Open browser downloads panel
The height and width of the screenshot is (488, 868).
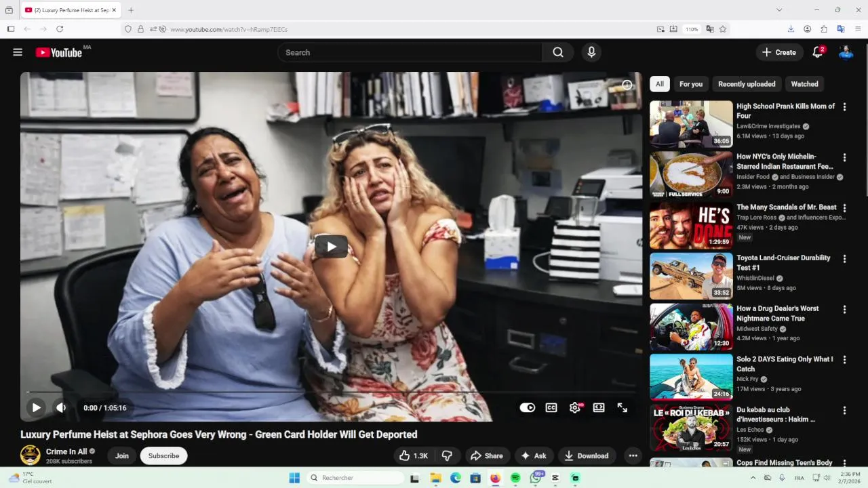tap(791, 29)
